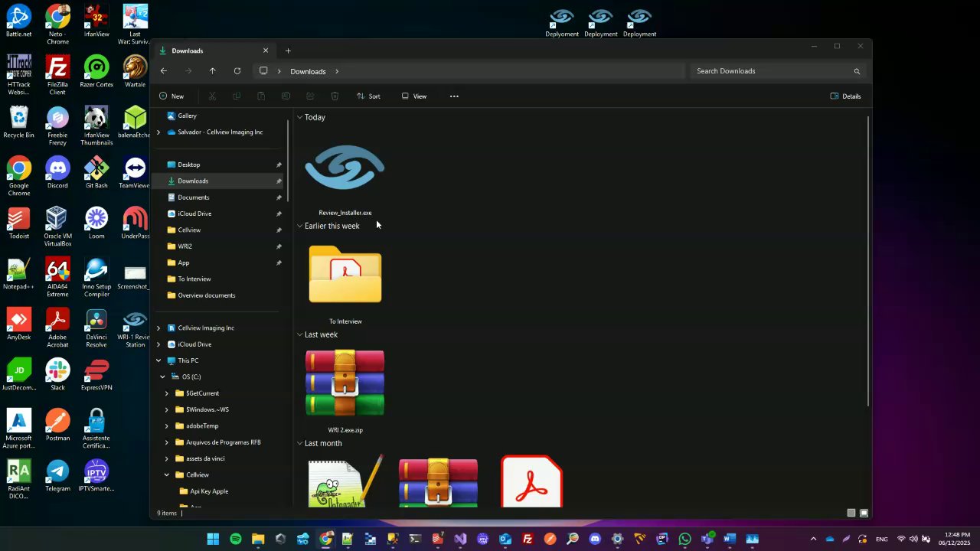Collapse the Today group
Image resolution: width=980 pixels, height=551 pixels.
[x=299, y=117]
